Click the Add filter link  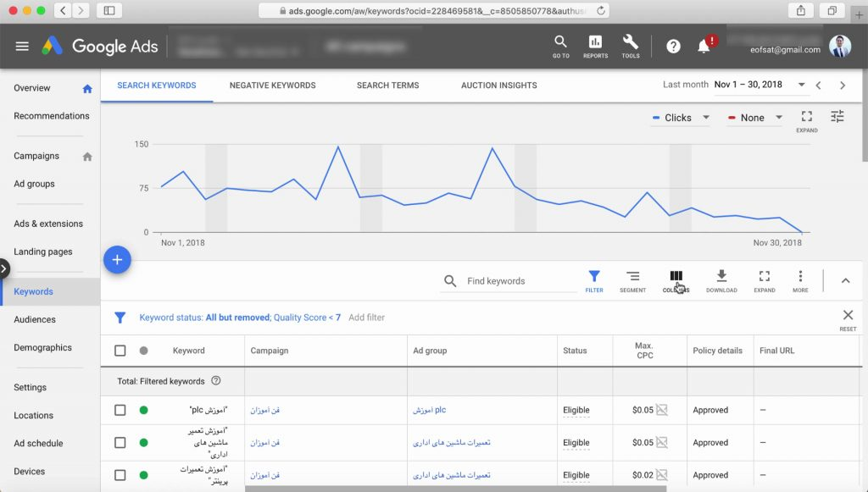click(x=366, y=318)
